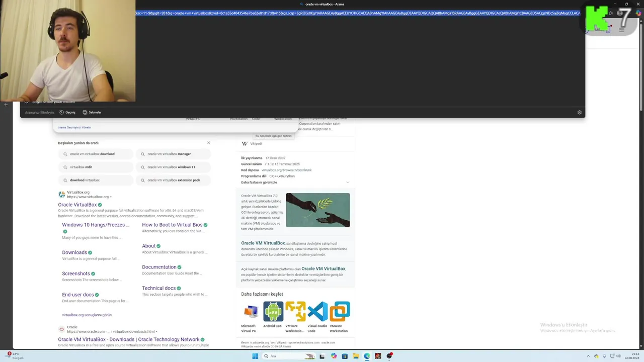644x362 pixels.
Task: Click the browser address bar URL text
Action: [358, 13]
